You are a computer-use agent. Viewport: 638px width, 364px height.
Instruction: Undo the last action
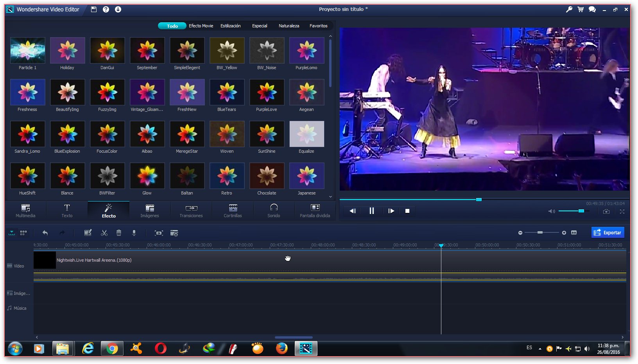(45, 233)
